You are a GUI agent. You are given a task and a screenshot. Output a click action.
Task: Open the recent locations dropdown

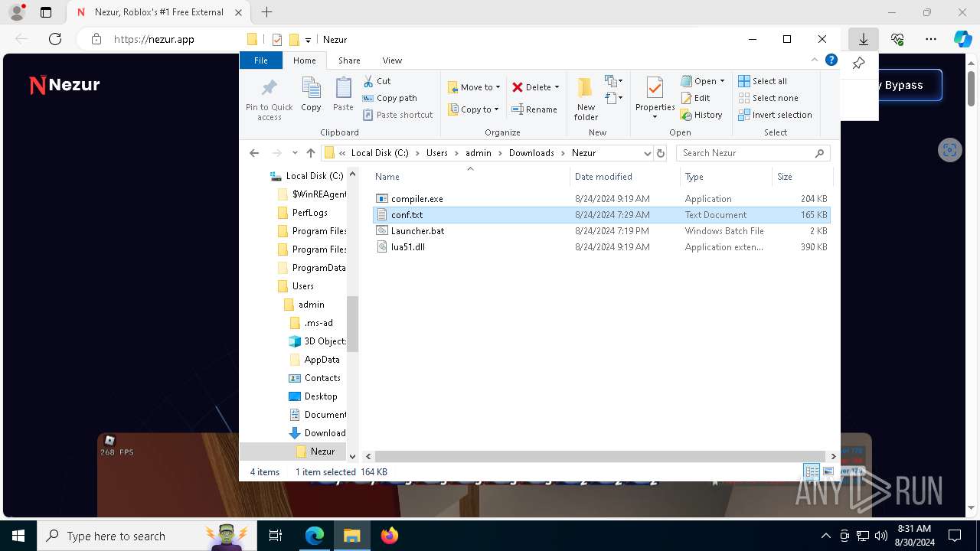[295, 153]
